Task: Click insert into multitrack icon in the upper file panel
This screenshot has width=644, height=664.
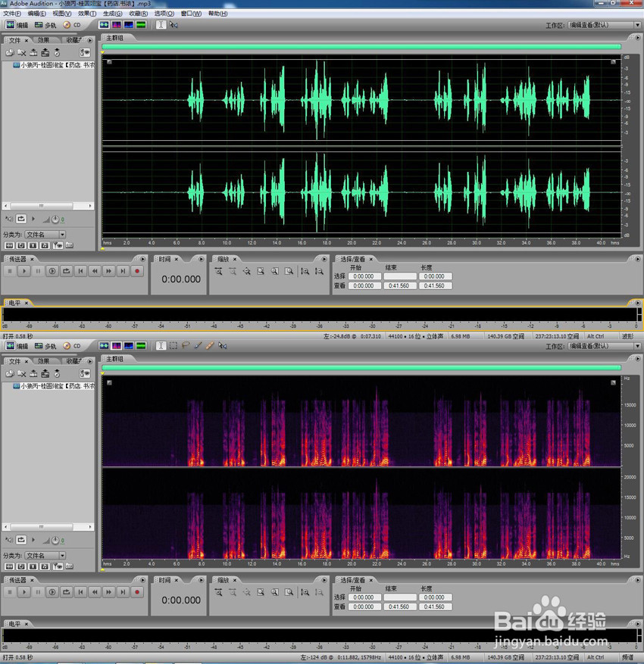Action: [33, 53]
